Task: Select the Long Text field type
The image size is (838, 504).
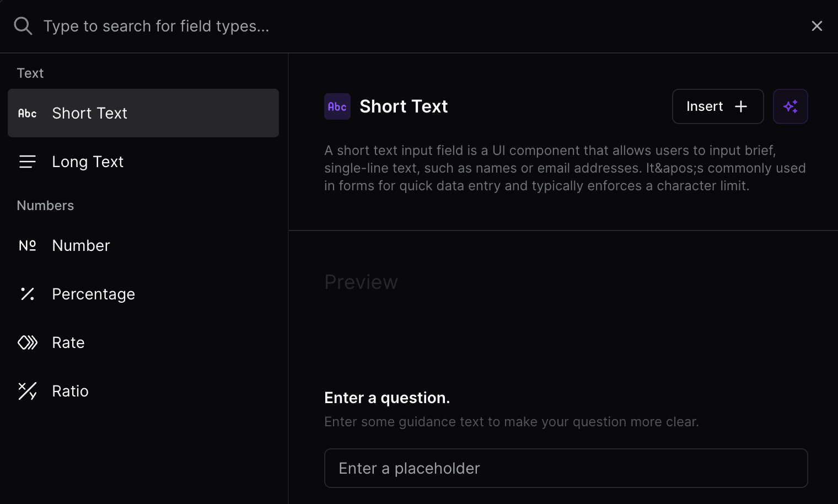Action: [x=143, y=162]
